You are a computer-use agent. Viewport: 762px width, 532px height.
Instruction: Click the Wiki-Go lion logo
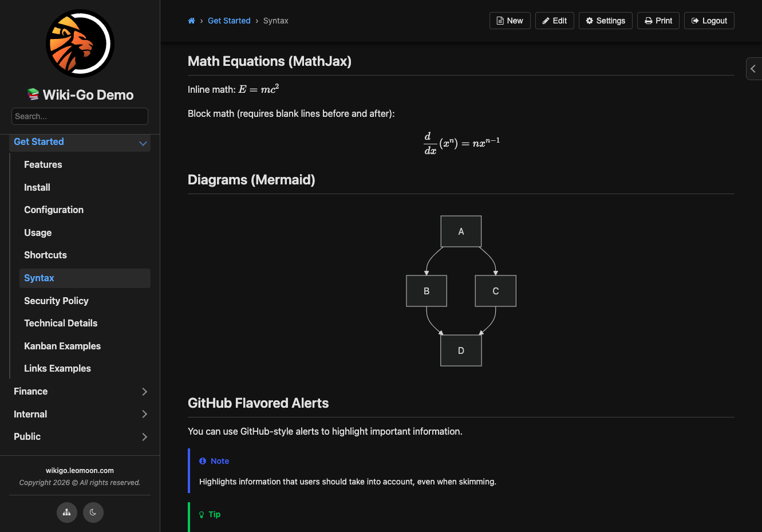pos(80,44)
